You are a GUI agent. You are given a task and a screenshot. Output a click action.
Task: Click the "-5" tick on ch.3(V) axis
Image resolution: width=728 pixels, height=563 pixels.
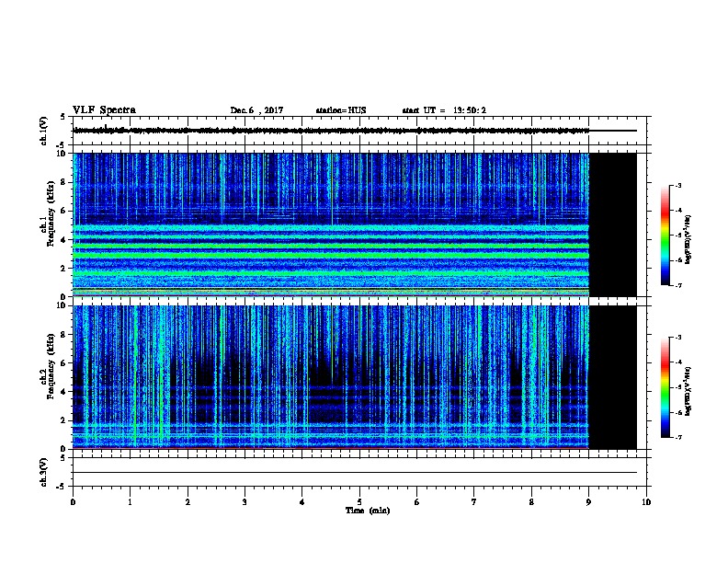pyautogui.click(x=60, y=487)
